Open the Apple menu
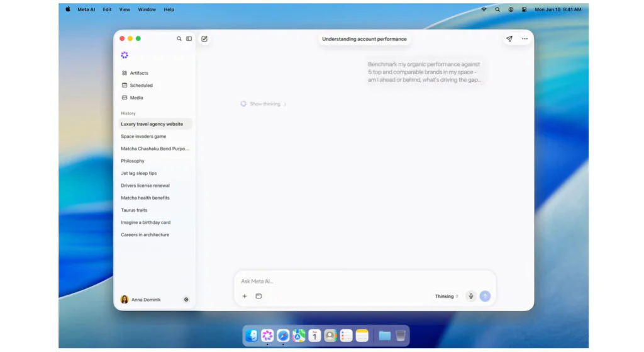The width and height of the screenshot is (644, 352). (x=68, y=9)
